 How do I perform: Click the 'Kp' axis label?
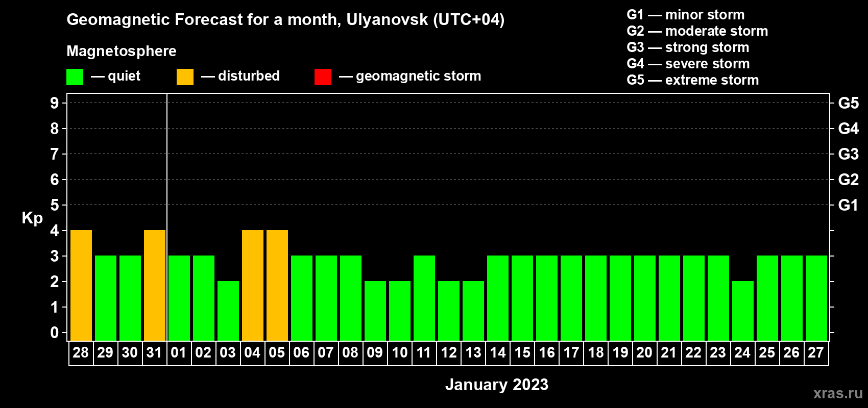[x=32, y=219]
